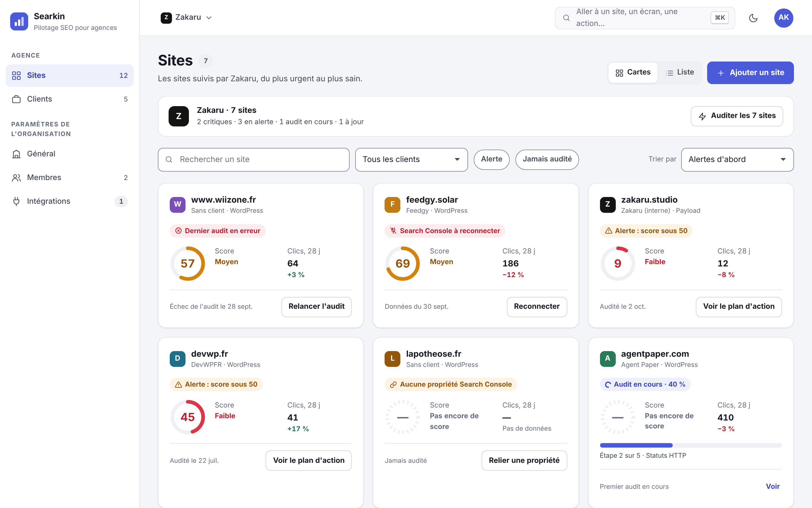The width and height of the screenshot is (812, 508).
Task: Click the zakaru.studio Z site icon
Action: pos(608,205)
